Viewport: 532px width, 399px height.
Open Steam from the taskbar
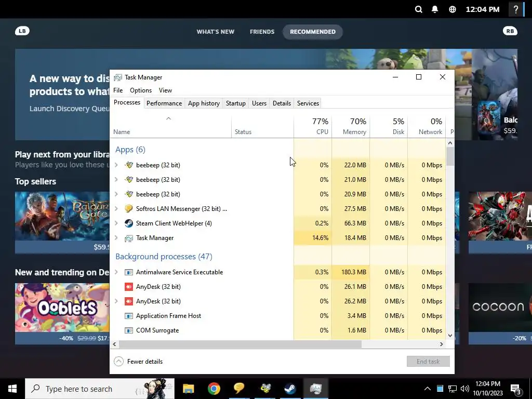coord(290,389)
